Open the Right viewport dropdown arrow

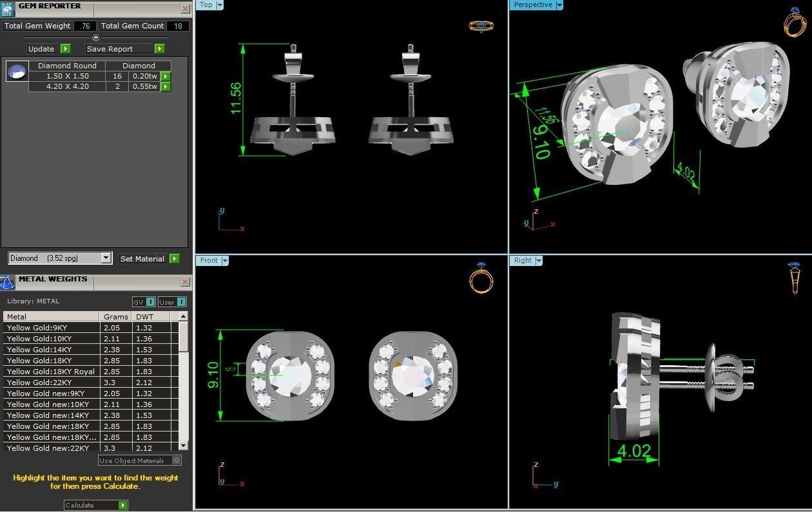538,260
